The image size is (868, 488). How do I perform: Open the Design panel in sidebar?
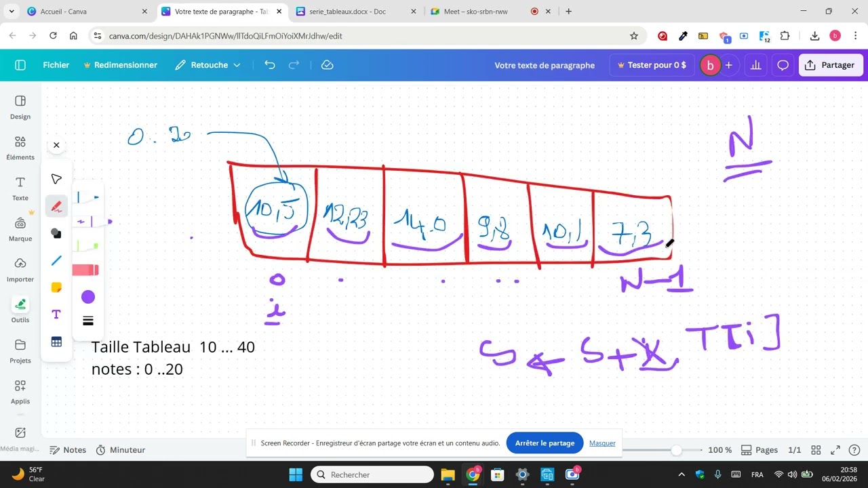point(20,107)
